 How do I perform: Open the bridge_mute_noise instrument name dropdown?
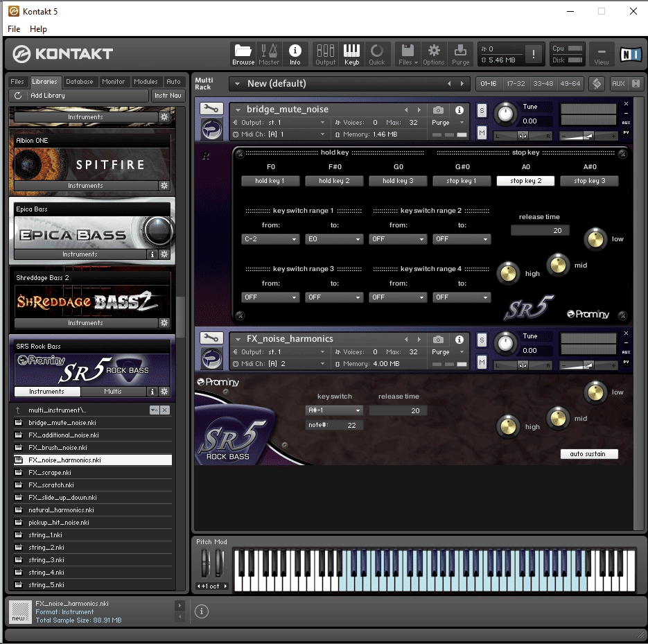click(x=238, y=110)
